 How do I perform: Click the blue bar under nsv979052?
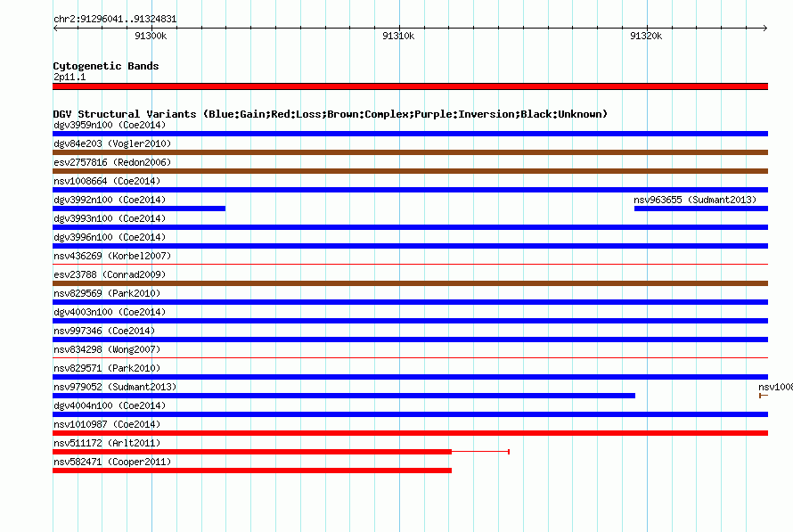click(x=344, y=396)
